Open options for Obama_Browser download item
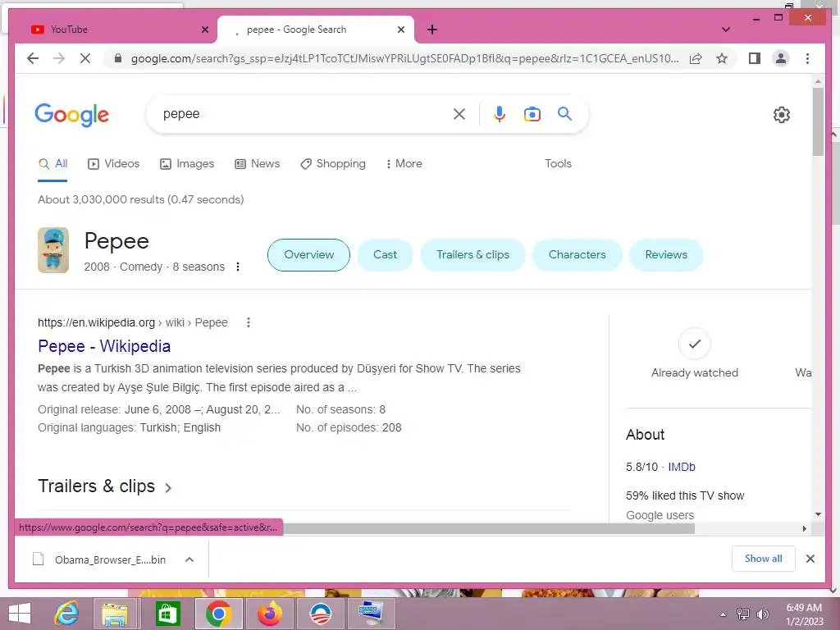Viewport: 840px width, 630px height. 189,559
